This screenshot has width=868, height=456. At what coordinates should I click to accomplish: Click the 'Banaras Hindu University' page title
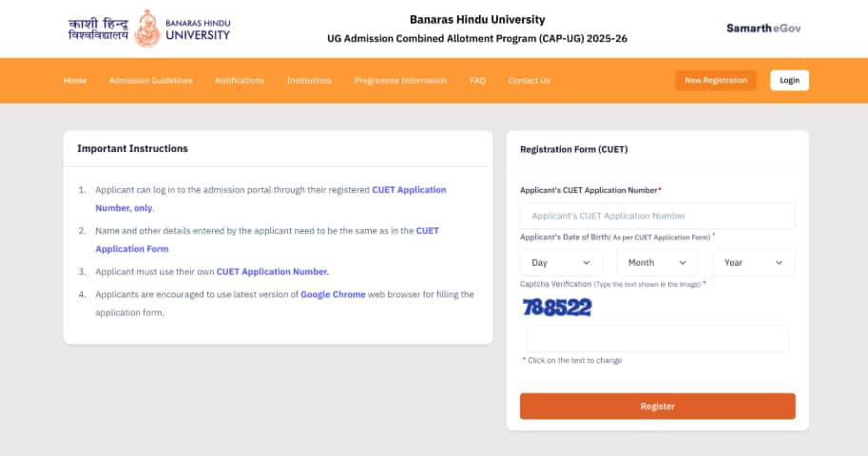coord(477,19)
